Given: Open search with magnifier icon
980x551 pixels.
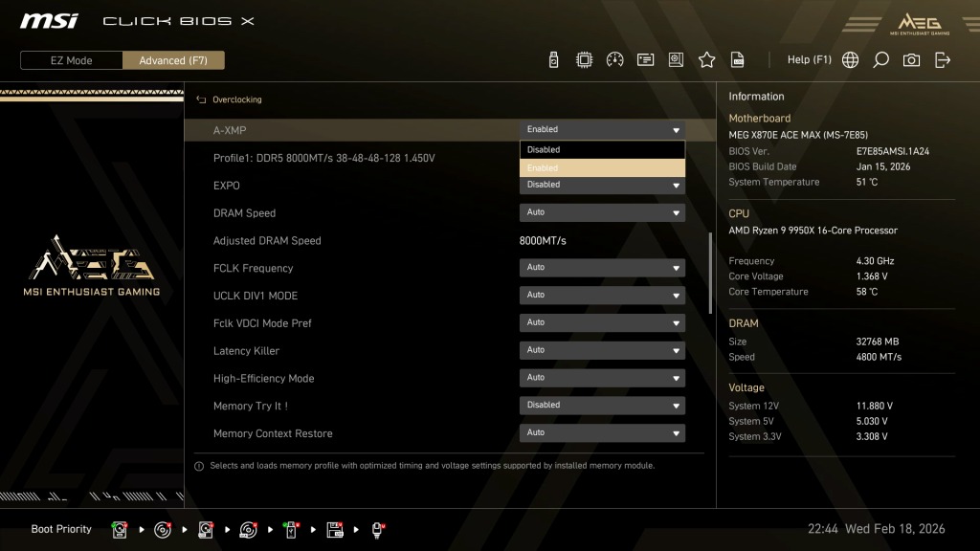Looking at the screenshot, I should 880,60.
